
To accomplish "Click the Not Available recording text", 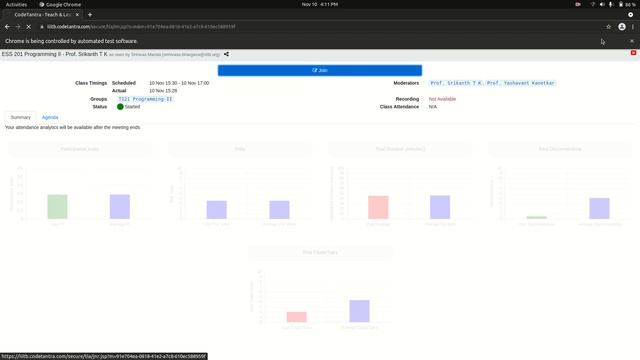I will point(442,99).
